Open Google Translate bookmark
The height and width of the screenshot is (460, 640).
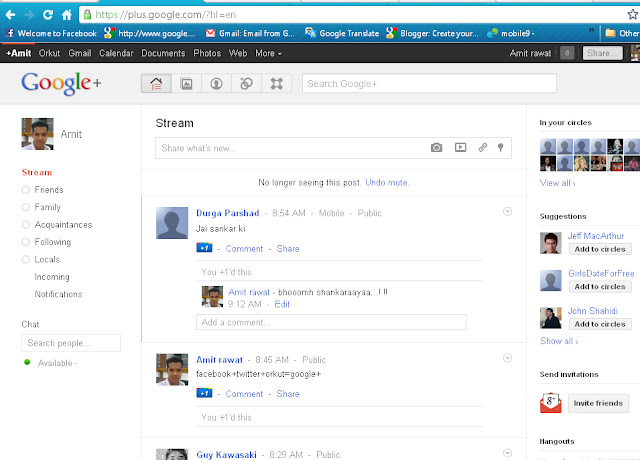click(342, 33)
